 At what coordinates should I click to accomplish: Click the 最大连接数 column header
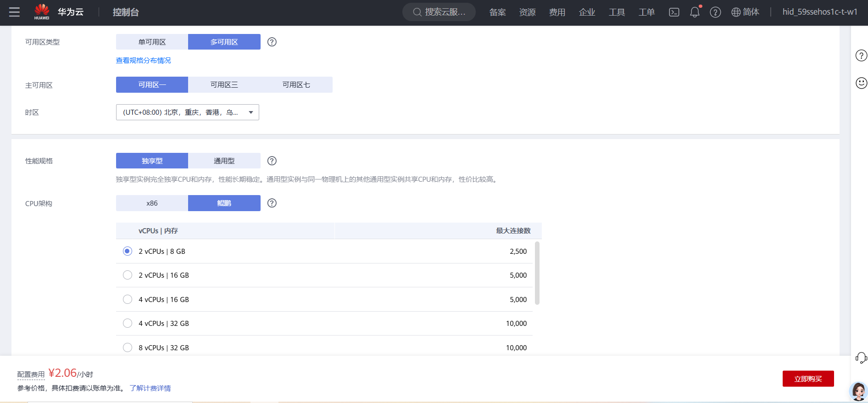pyautogui.click(x=513, y=231)
